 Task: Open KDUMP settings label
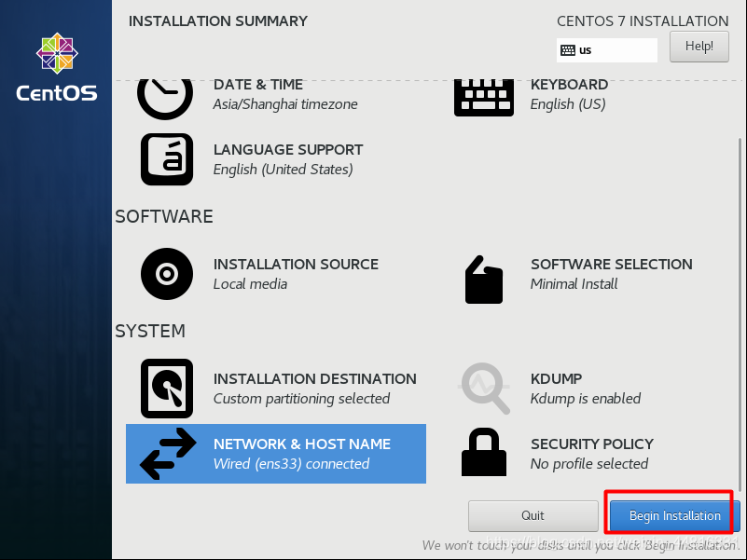[x=557, y=378]
